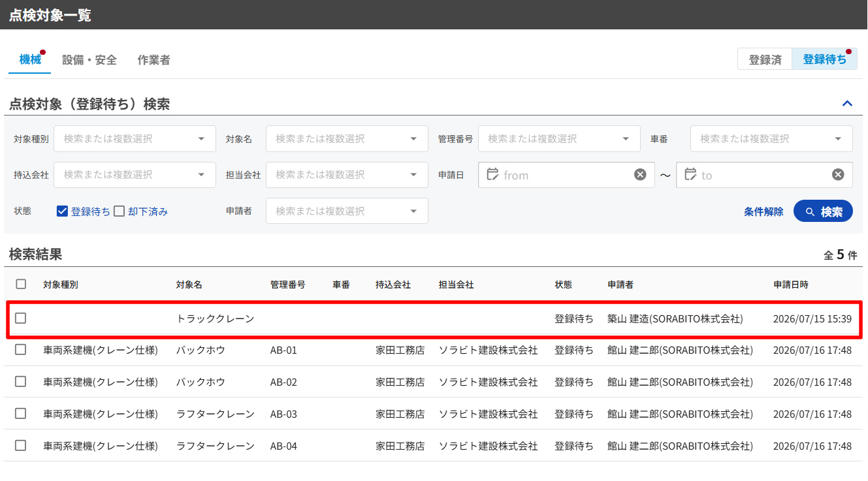Switch to the 機械 tab

click(x=30, y=60)
